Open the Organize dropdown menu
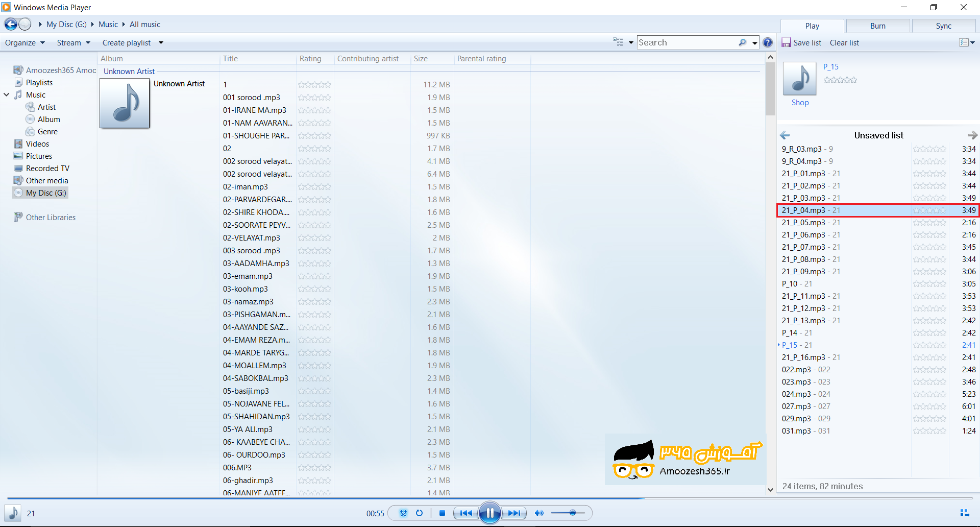This screenshot has width=980, height=527. click(25, 43)
